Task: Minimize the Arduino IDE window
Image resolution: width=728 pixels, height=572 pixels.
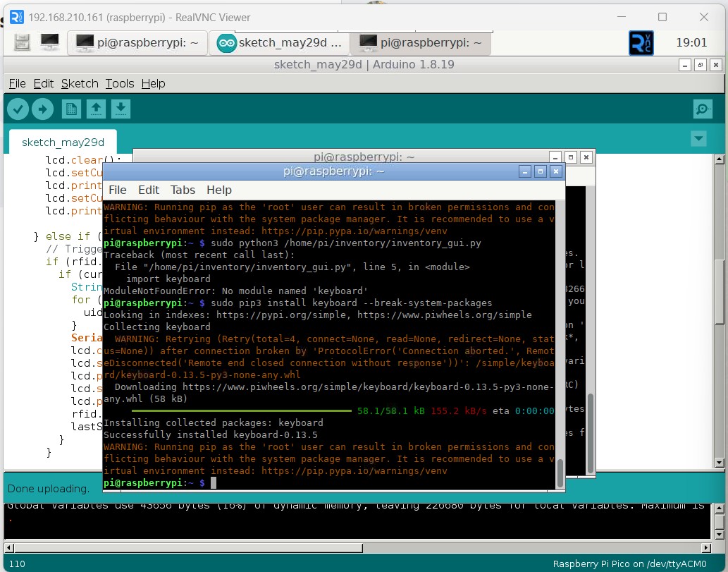Action: coord(685,65)
